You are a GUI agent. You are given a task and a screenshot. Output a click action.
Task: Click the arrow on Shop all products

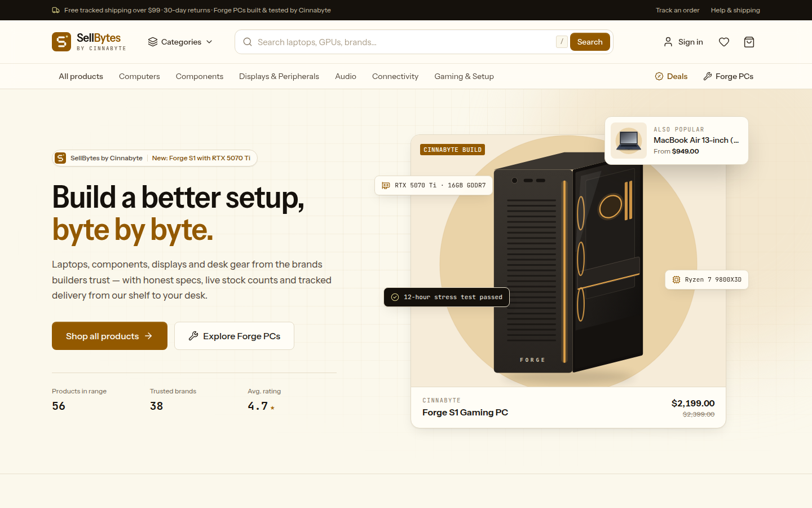click(149, 336)
